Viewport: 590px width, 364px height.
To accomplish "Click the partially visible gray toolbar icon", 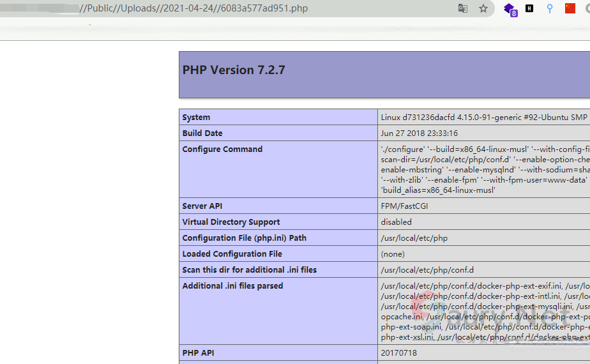I will [587, 8].
